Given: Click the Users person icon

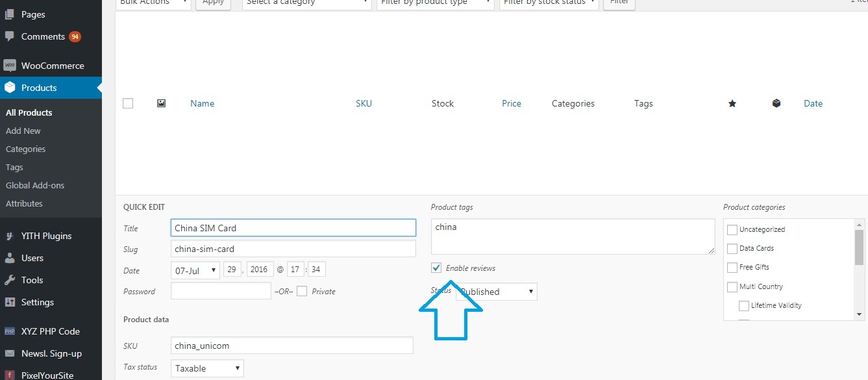Looking at the screenshot, I should [10, 258].
